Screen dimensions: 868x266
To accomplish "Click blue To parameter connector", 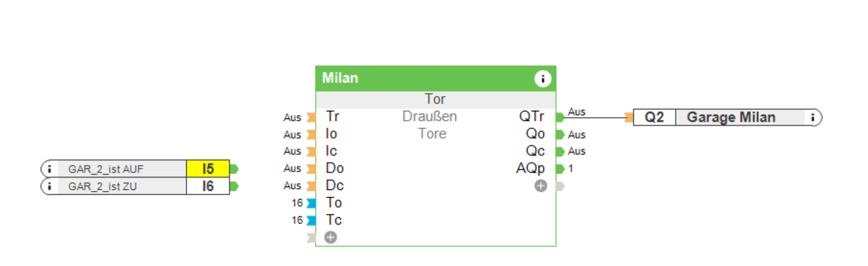I will (x=311, y=203).
